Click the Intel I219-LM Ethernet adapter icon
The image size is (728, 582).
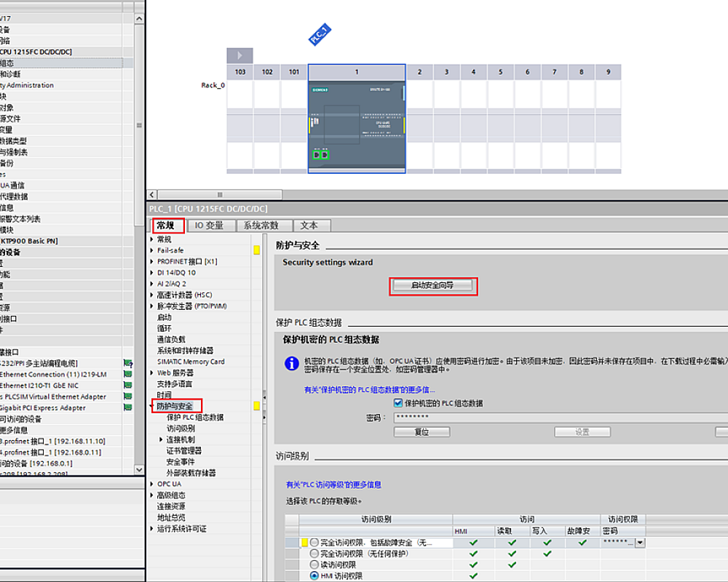click(128, 375)
